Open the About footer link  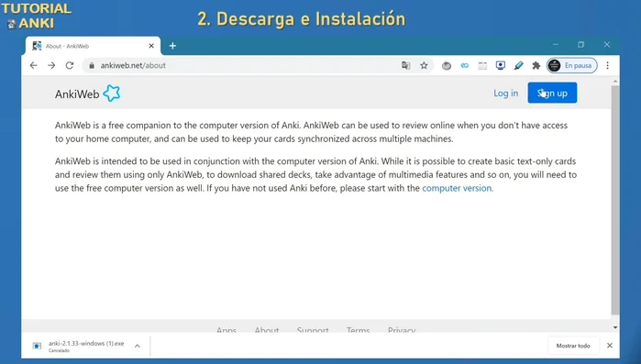[267, 330]
